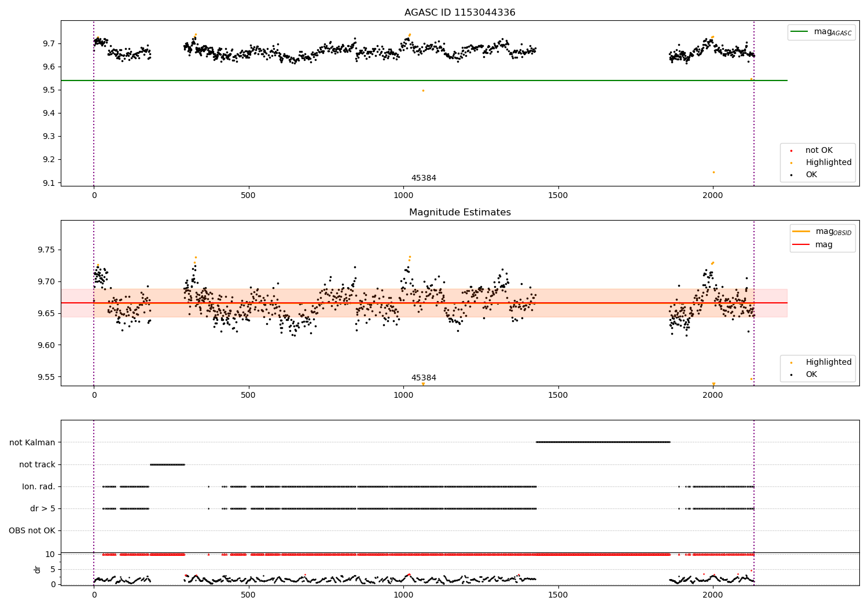868x608 pixels.
Task: Click the green line sample in the mag AGASC legend
Action: click(x=799, y=32)
